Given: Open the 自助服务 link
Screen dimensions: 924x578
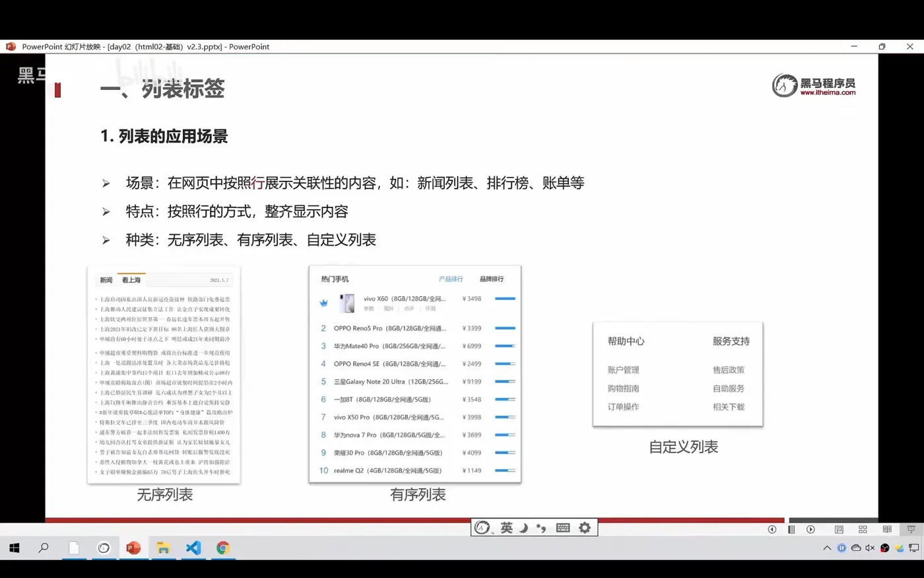Looking at the screenshot, I should pos(729,388).
